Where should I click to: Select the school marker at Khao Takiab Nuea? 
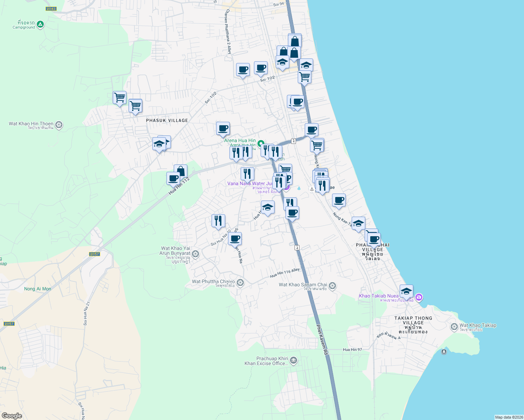tap(406, 290)
